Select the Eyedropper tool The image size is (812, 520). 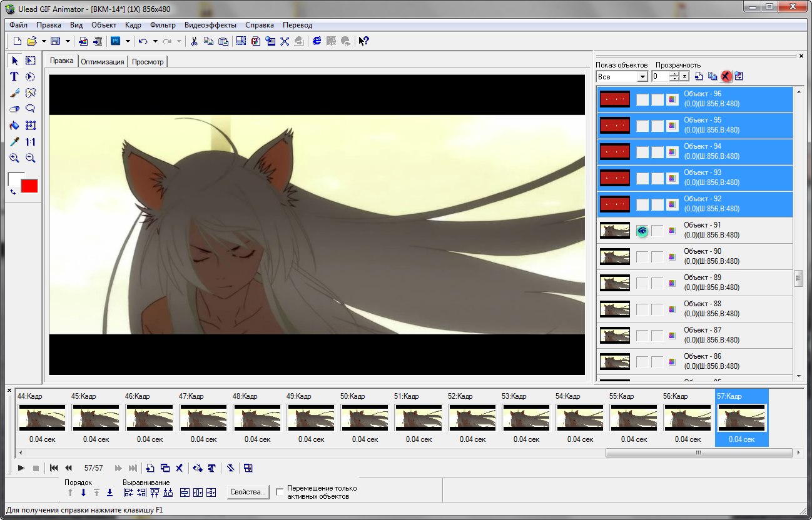click(14, 142)
